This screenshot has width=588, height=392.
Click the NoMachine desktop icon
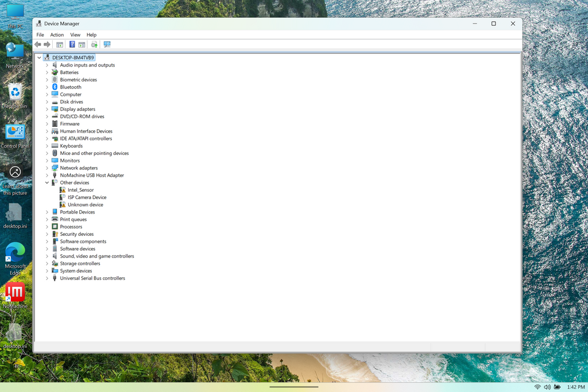pyautogui.click(x=15, y=292)
